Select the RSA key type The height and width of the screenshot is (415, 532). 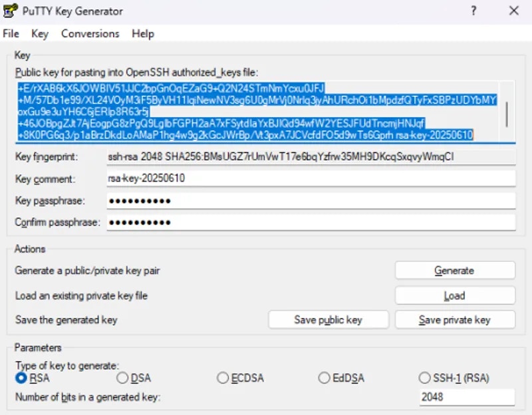(x=20, y=377)
